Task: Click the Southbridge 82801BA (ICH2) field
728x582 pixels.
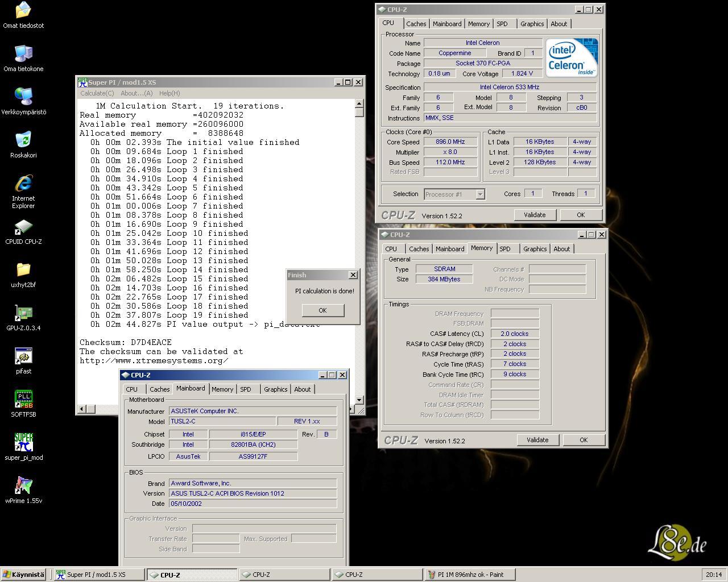Action: 253,445
